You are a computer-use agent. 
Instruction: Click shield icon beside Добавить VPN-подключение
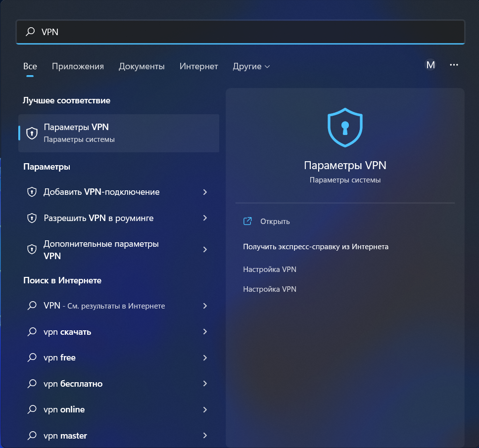point(32,192)
